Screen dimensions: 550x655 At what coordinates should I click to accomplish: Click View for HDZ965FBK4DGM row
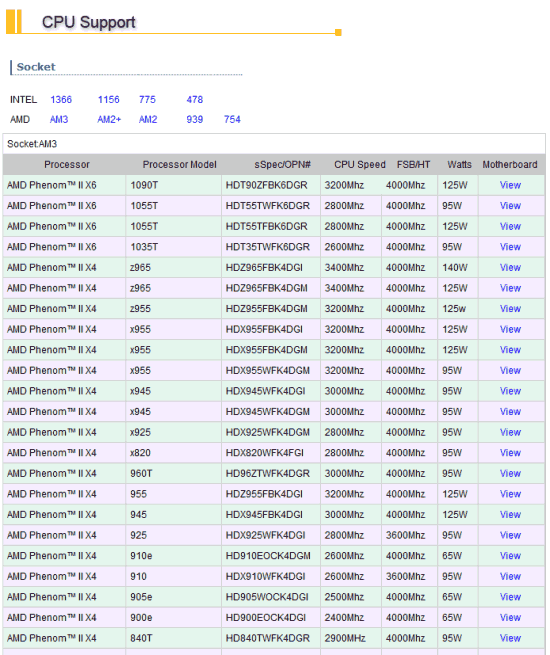point(510,288)
